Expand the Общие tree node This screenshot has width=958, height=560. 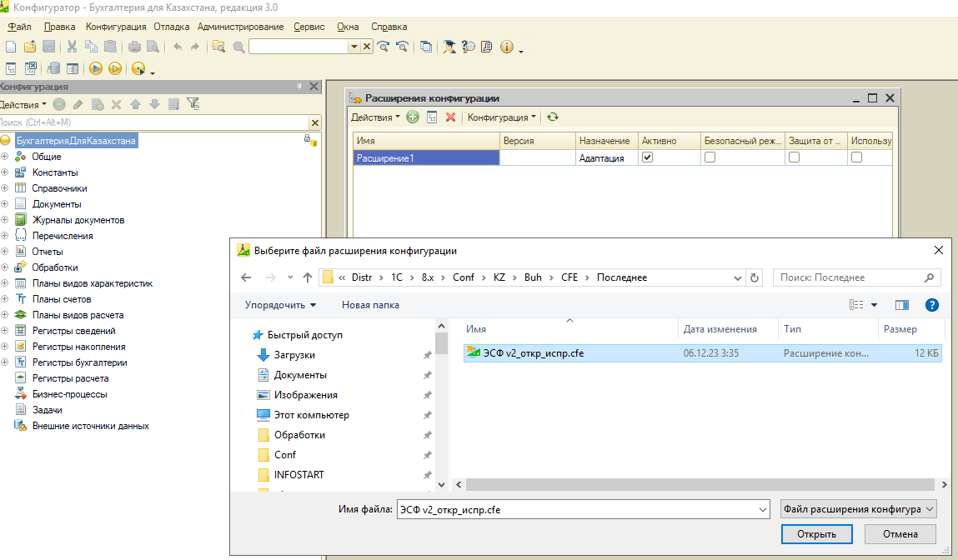[4, 157]
